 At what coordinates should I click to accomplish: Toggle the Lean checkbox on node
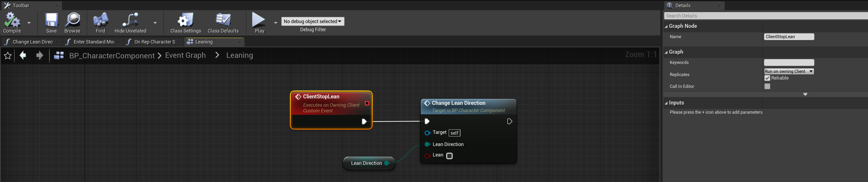pos(449,156)
